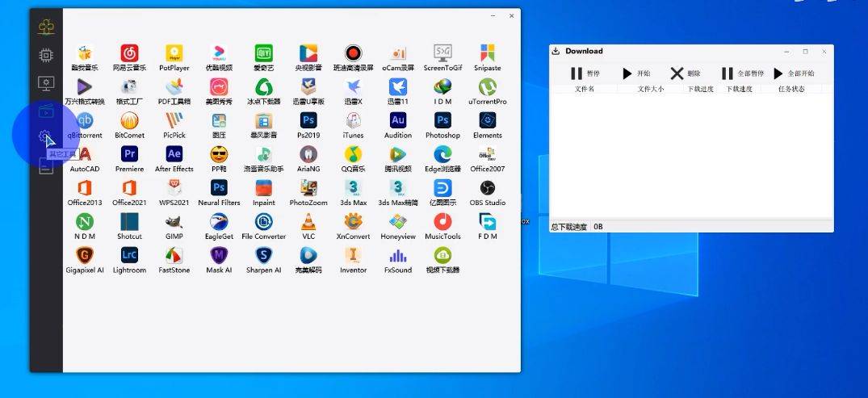
Task: Click 删除 delete button in Download
Action: [686, 73]
